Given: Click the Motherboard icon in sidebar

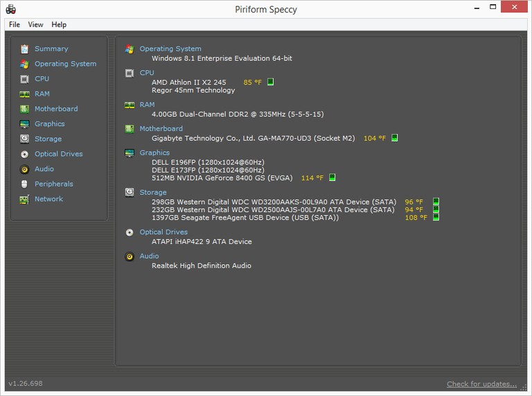Looking at the screenshot, I should click(24, 109).
